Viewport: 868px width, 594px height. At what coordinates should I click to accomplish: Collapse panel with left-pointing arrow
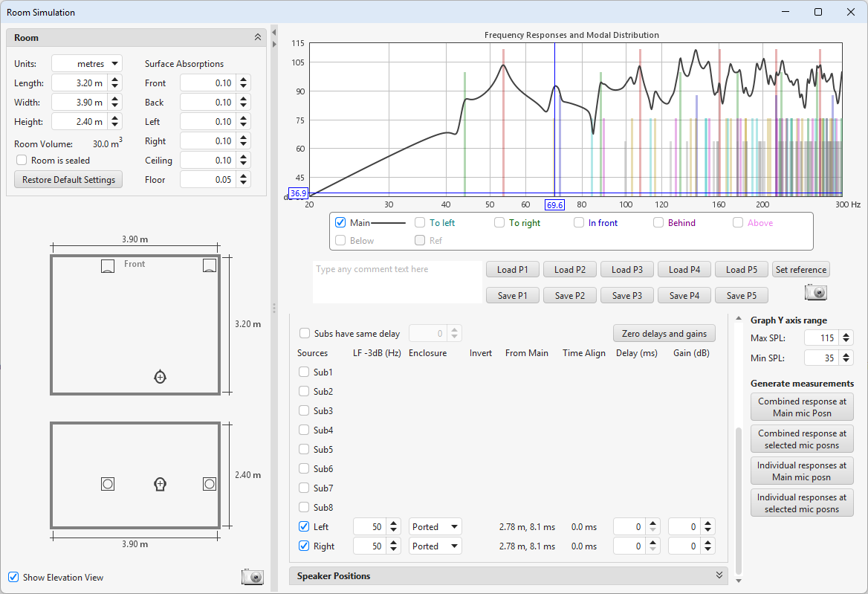273,32
